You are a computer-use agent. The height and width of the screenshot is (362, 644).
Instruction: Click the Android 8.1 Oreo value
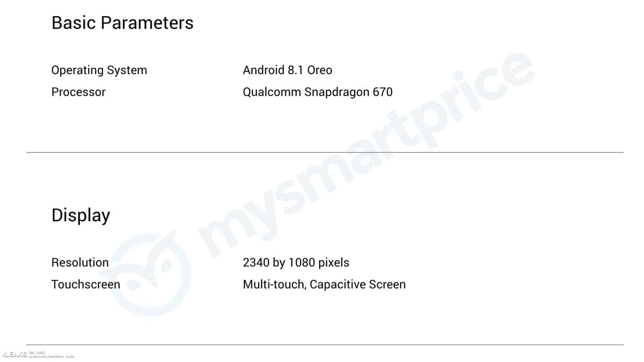[287, 70]
